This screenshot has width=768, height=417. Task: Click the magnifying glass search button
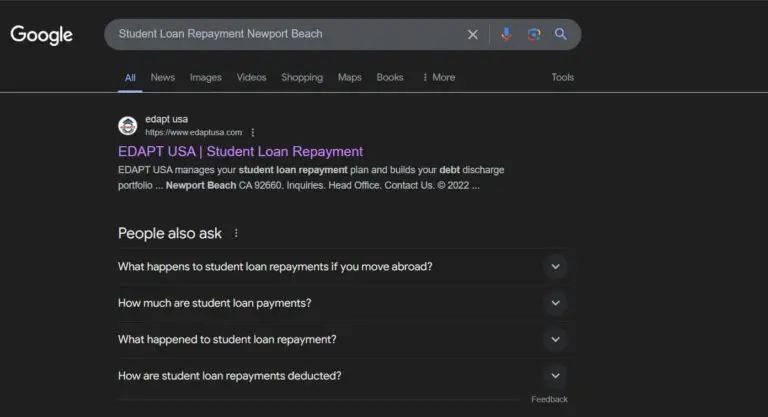click(x=561, y=34)
